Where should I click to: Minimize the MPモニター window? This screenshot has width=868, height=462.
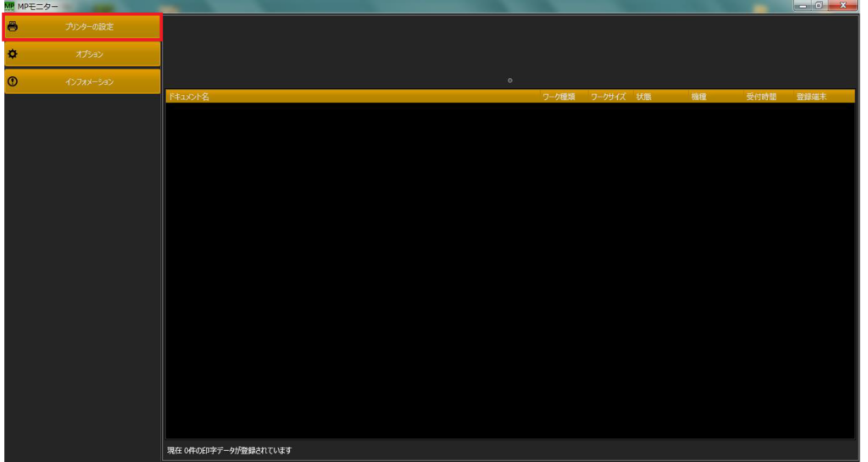pos(803,6)
